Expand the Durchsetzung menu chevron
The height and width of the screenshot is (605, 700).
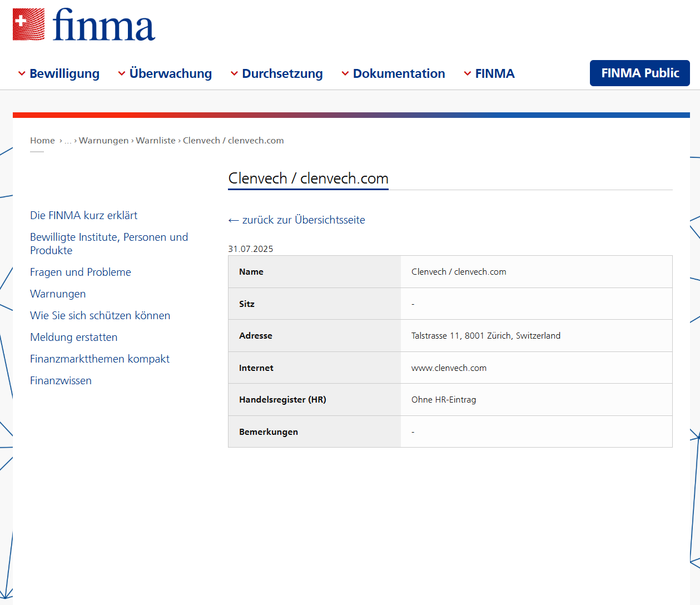pyautogui.click(x=234, y=73)
